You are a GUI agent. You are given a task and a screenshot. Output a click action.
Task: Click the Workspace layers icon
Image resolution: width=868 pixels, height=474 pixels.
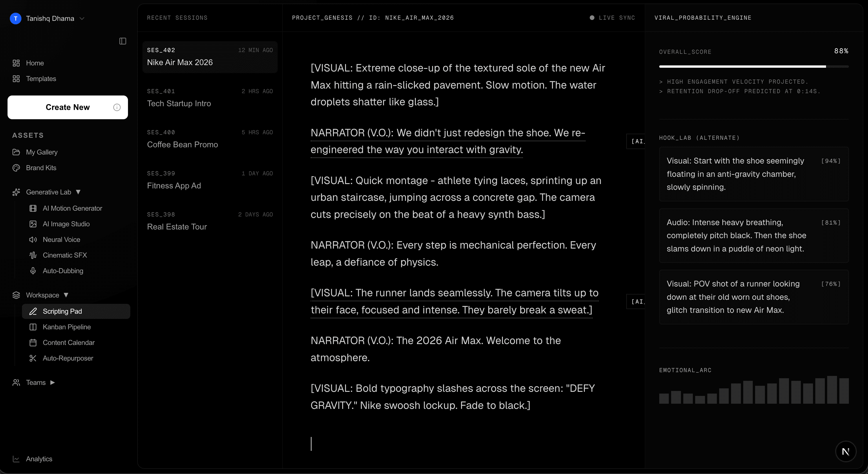click(16, 295)
